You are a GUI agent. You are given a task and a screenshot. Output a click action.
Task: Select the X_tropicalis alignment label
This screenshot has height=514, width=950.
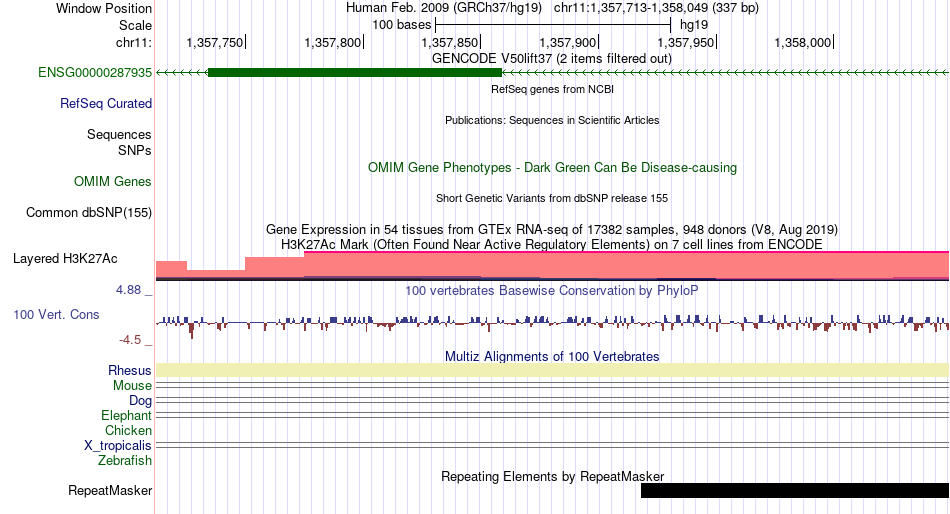[x=118, y=446]
